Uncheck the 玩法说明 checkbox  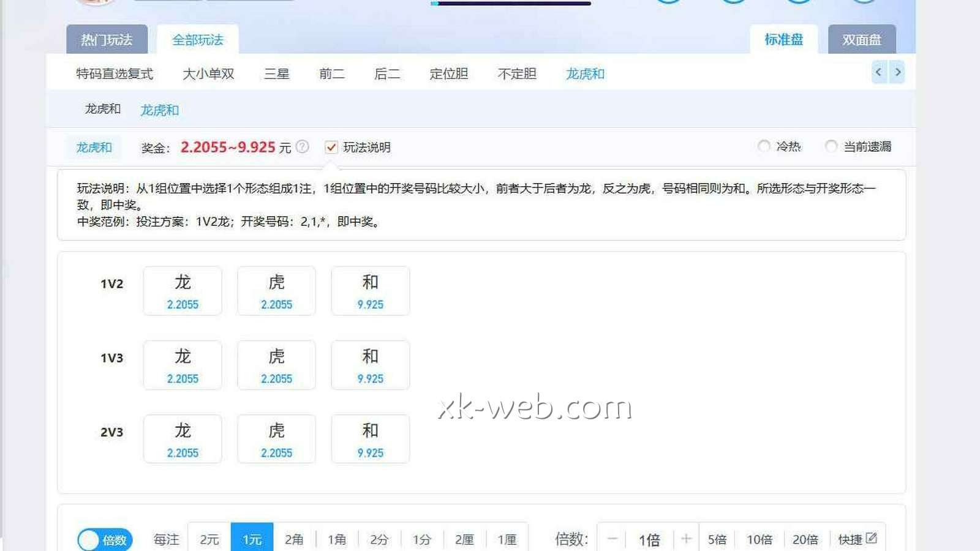[x=331, y=147]
